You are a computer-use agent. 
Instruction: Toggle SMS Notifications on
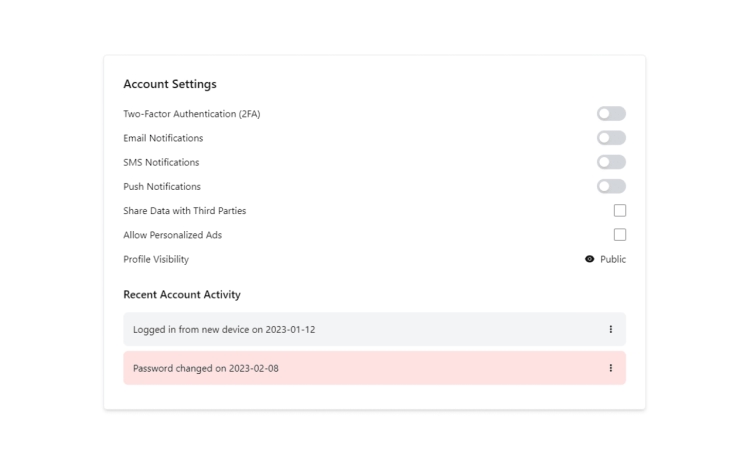(611, 162)
